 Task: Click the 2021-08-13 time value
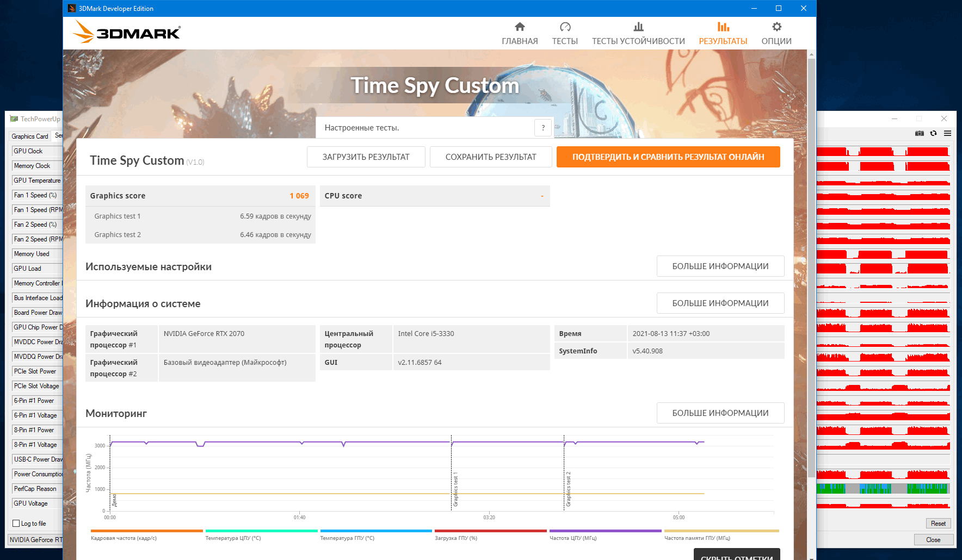coord(671,334)
